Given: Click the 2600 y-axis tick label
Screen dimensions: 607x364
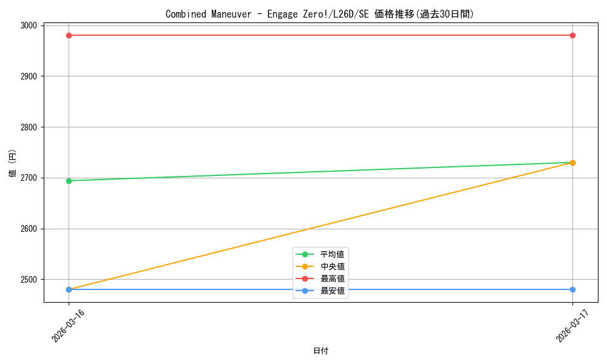Looking at the screenshot, I should [27, 229].
